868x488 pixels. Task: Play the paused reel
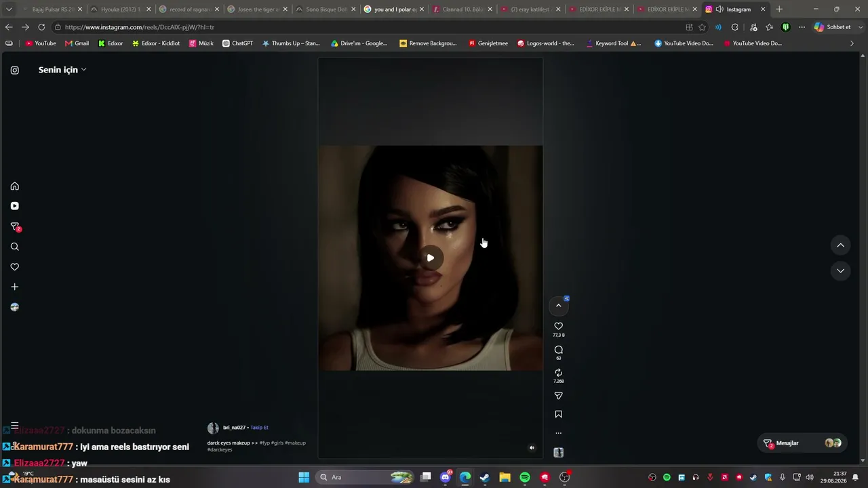(431, 258)
